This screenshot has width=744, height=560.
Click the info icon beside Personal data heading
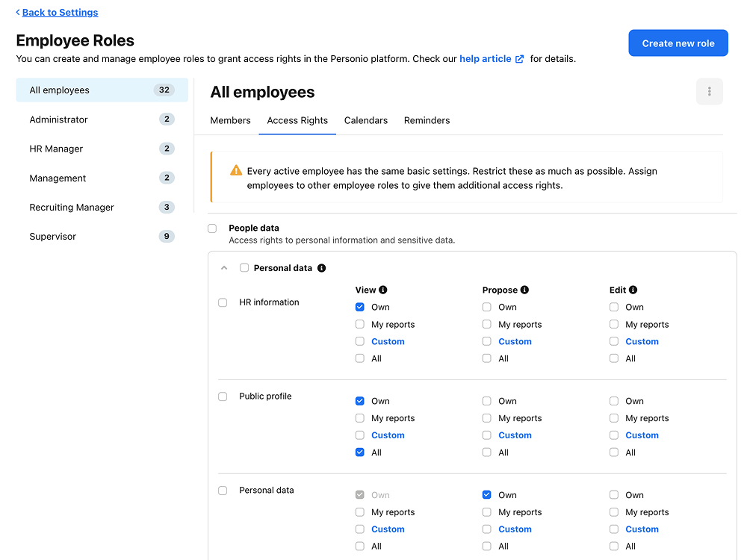pyautogui.click(x=321, y=268)
